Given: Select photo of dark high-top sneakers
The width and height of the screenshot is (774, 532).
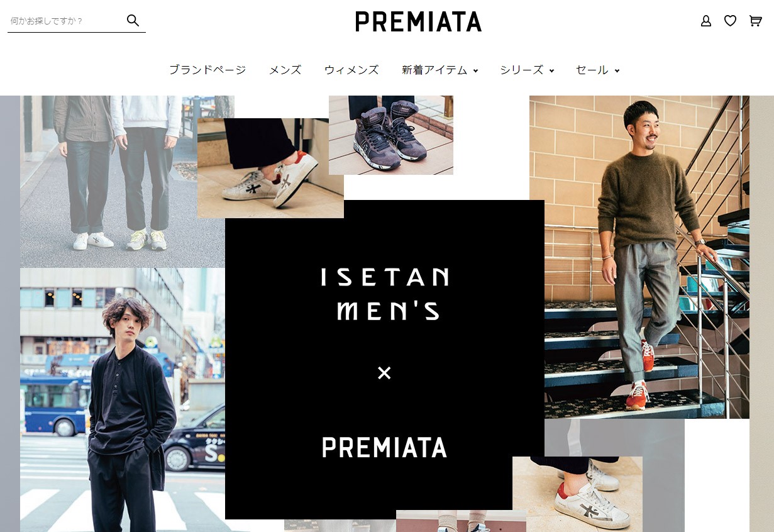Looking at the screenshot, I should click(x=391, y=135).
